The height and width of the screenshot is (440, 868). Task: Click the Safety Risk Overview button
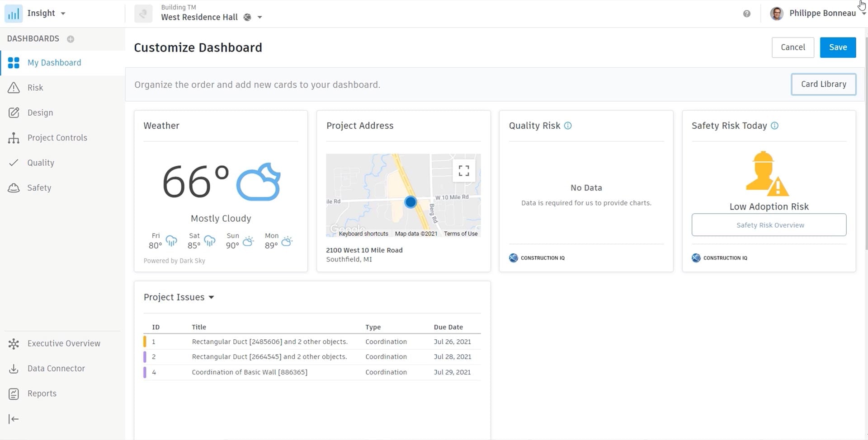click(x=769, y=225)
